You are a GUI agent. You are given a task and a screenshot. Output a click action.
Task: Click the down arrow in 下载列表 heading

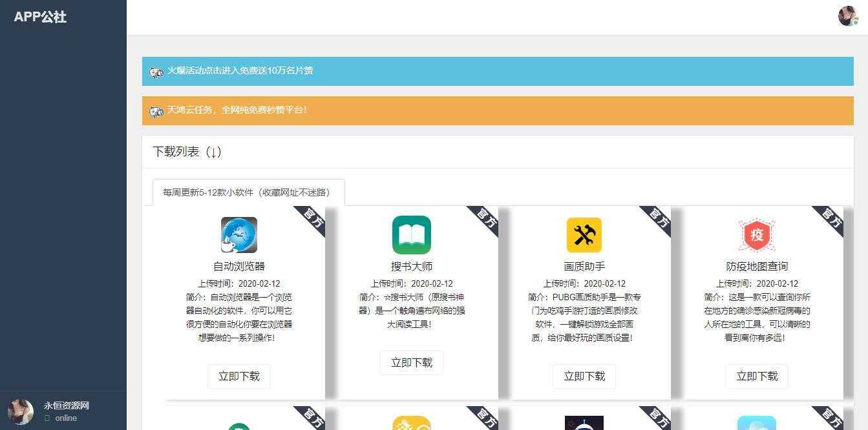tap(214, 152)
